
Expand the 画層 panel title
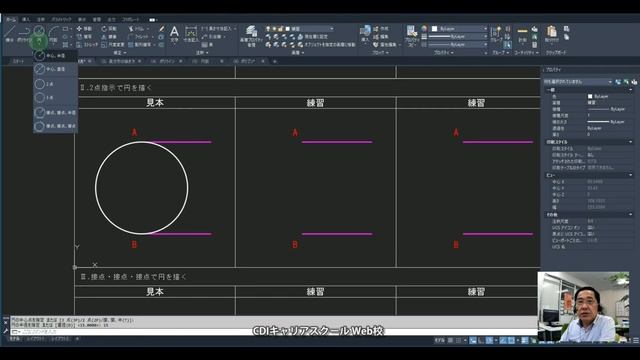[x=298, y=53]
